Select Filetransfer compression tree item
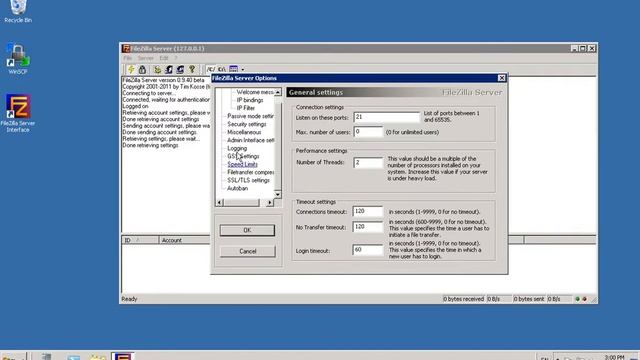The width and height of the screenshot is (640, 360). point(250,172)
